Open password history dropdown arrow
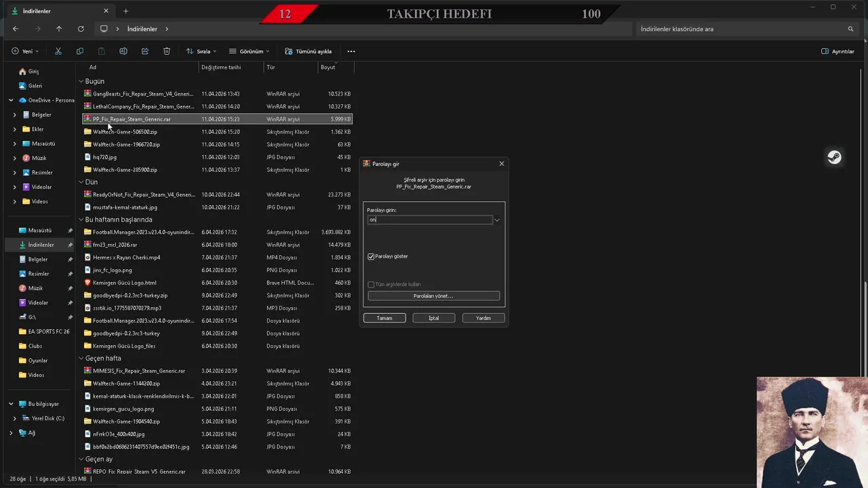 tap(497, 220)
